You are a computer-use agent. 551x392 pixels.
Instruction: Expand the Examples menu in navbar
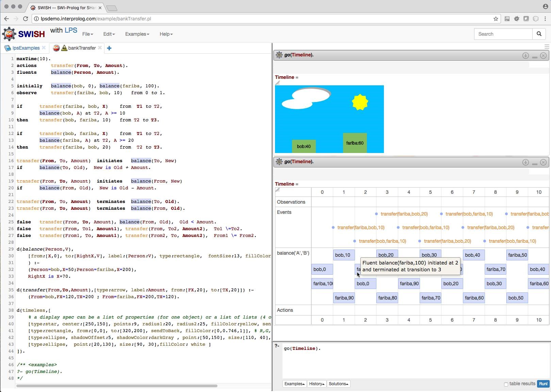[x=137, y=34]
